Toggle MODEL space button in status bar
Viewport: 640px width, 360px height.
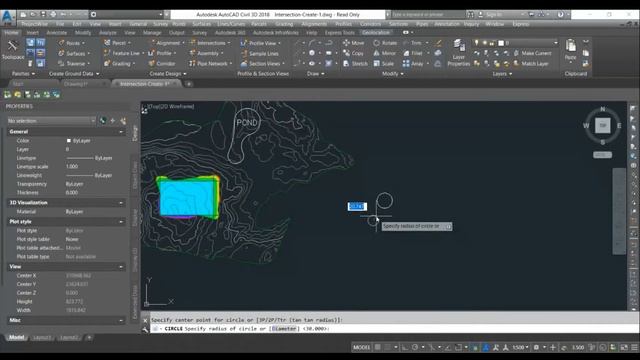click(x=361, y=347)
